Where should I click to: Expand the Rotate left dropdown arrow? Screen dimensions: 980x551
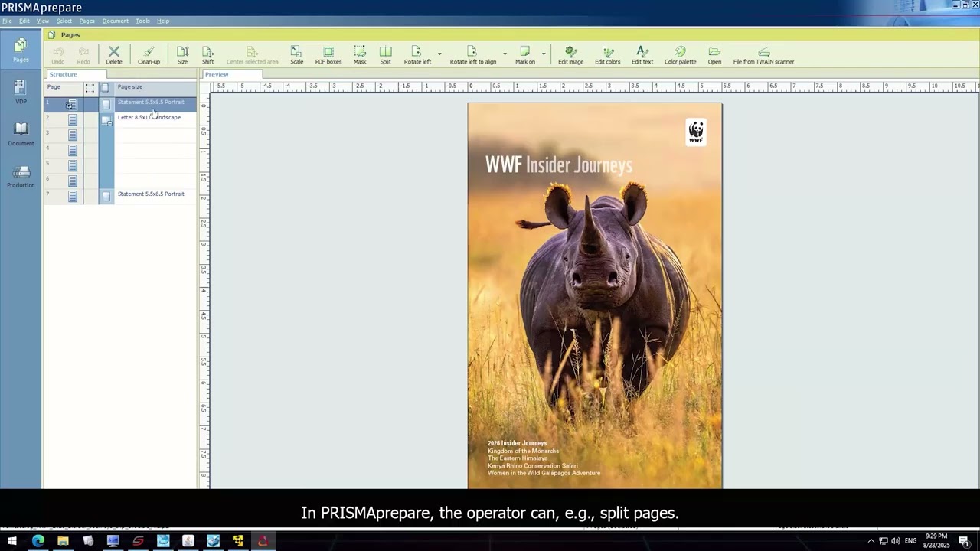point(439,54)
